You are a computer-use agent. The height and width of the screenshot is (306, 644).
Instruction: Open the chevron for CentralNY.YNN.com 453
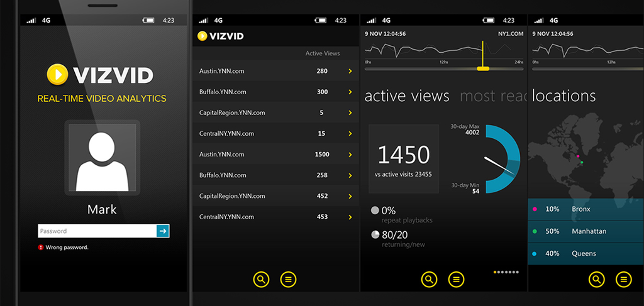tap(350, 217)
